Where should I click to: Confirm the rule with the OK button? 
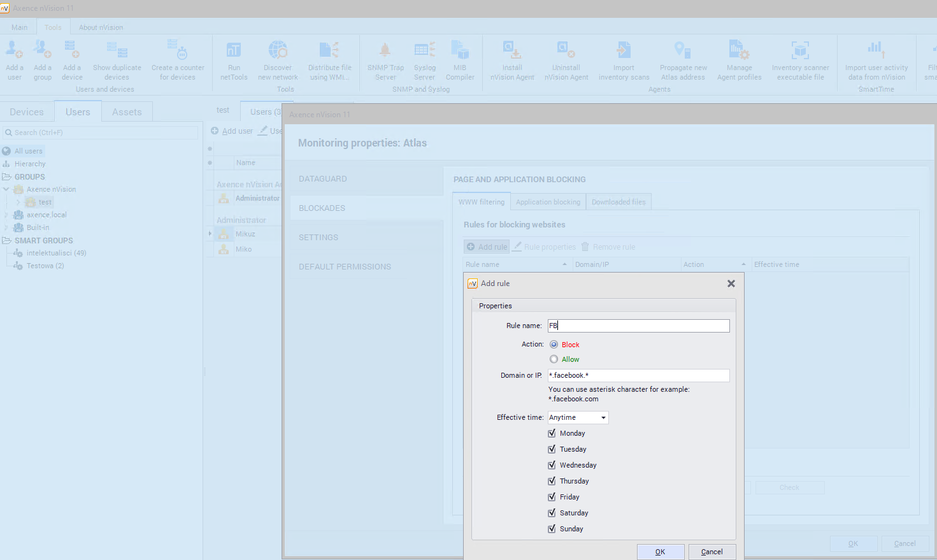tap(660, 552)
